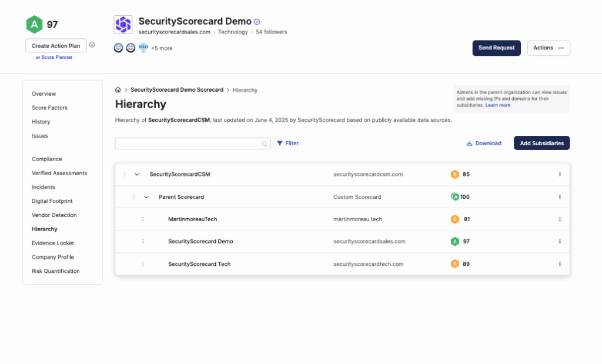The image size is (602, 364).
Task: Open Evidence Locker in the sidebar
Action: pos(53,243)
